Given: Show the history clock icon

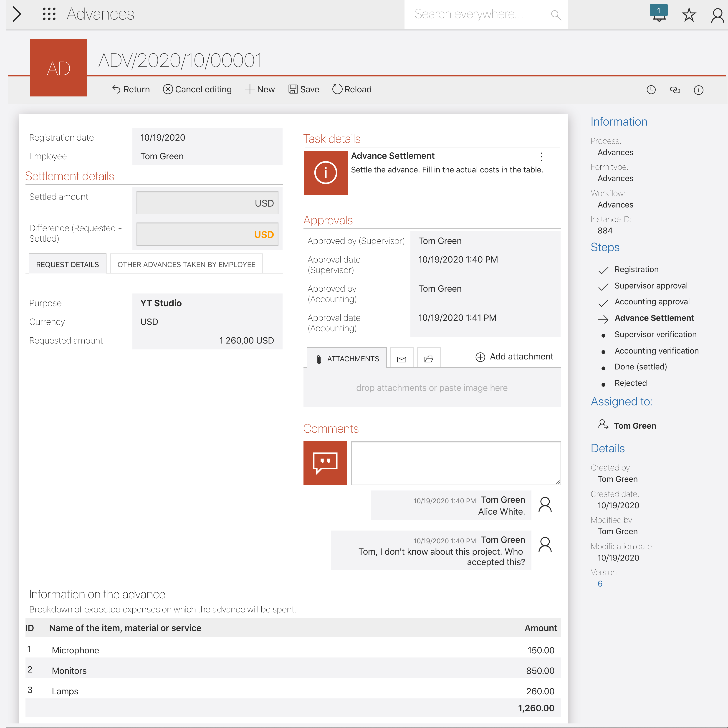Looking at the screenshot, I should click(x=651, y=90).
